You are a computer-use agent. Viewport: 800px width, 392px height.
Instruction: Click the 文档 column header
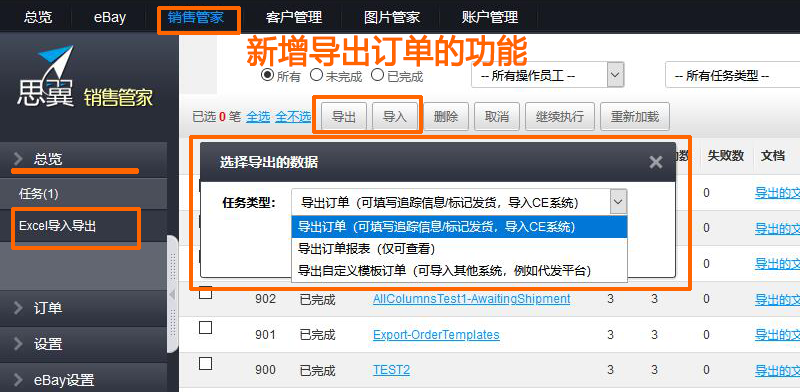(772, 156)
